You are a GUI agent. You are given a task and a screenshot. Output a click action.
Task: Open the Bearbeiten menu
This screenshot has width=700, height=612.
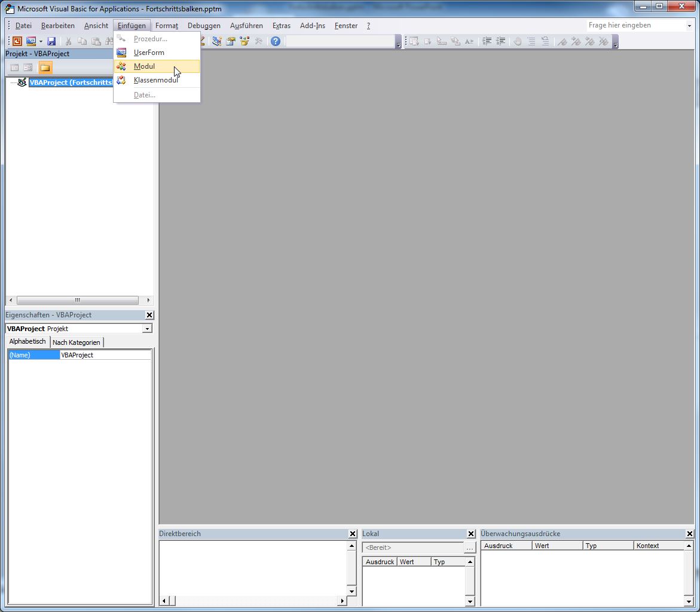click(x=58, y=26)
